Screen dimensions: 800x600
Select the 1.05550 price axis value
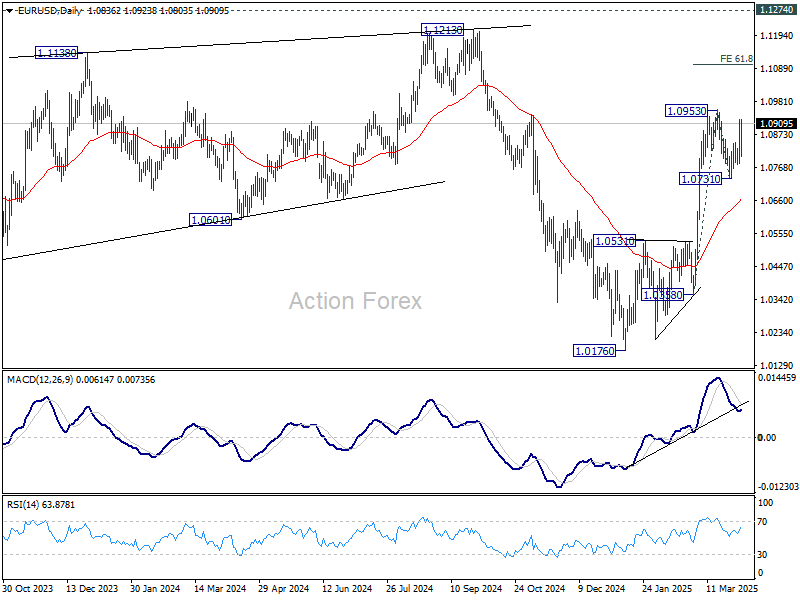pyautogui.click(x=777, y=234)
